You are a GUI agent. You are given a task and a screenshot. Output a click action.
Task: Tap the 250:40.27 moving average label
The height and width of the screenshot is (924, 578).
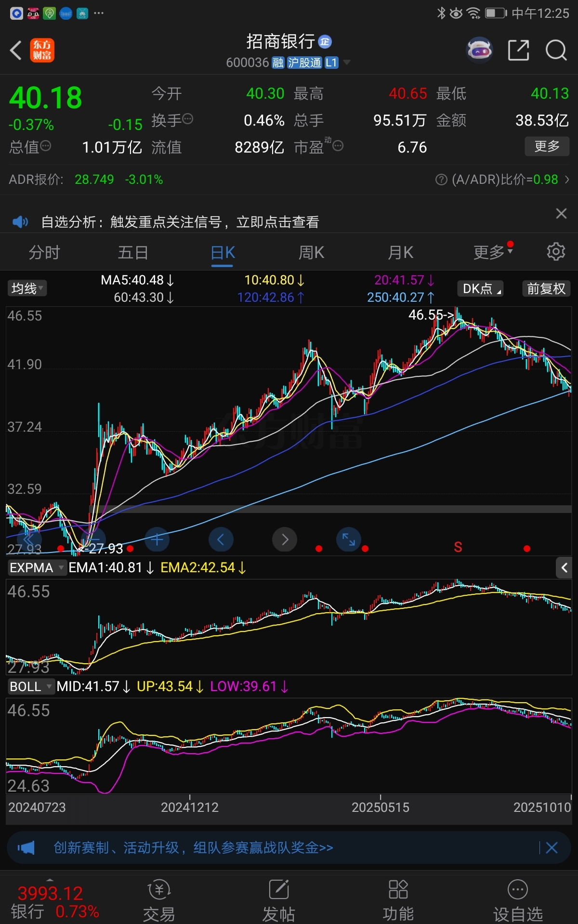[401, 297]
